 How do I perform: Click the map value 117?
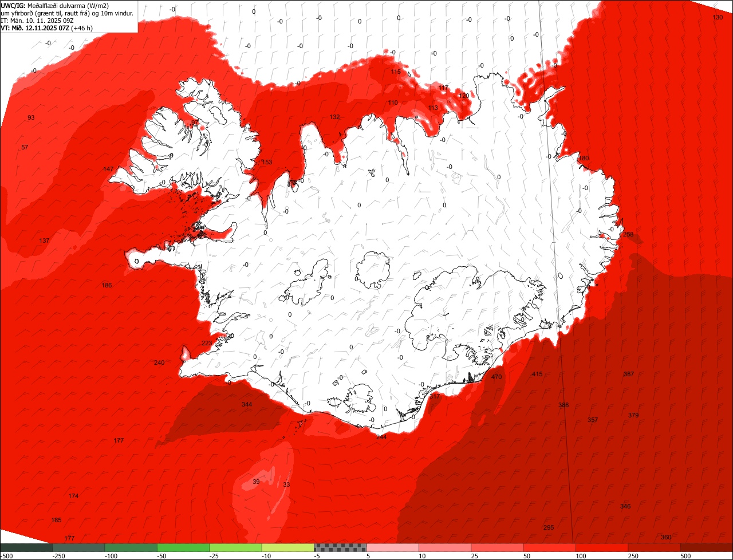coord(443,88)
